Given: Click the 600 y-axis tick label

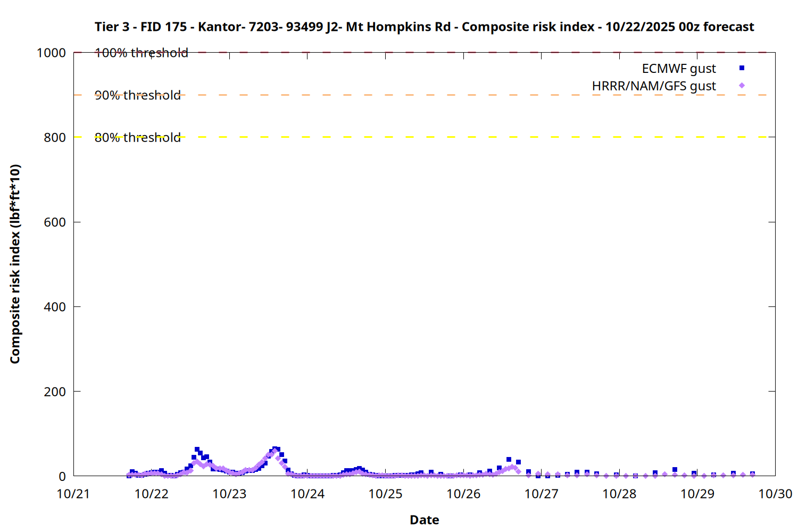Looking at the screenshot, I should (55, 222).
